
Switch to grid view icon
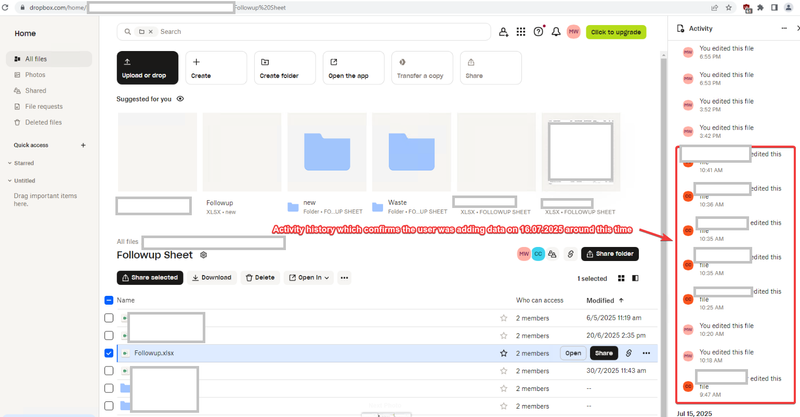[620, 278]
